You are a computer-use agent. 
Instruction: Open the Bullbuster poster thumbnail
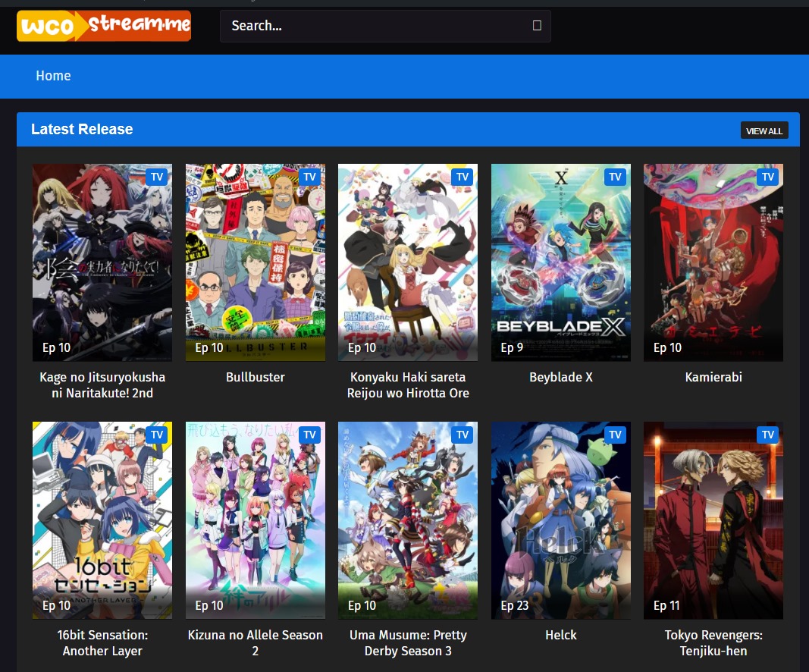click(x=256, y=262)
